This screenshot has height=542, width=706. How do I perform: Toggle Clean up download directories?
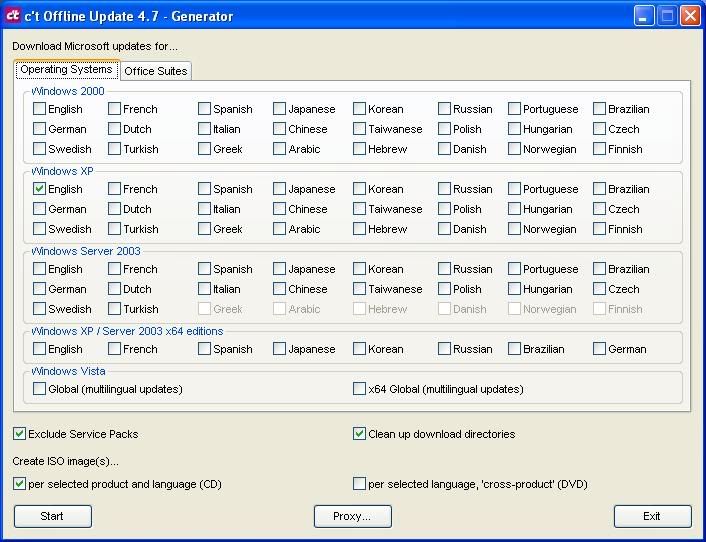coord(359,434)
